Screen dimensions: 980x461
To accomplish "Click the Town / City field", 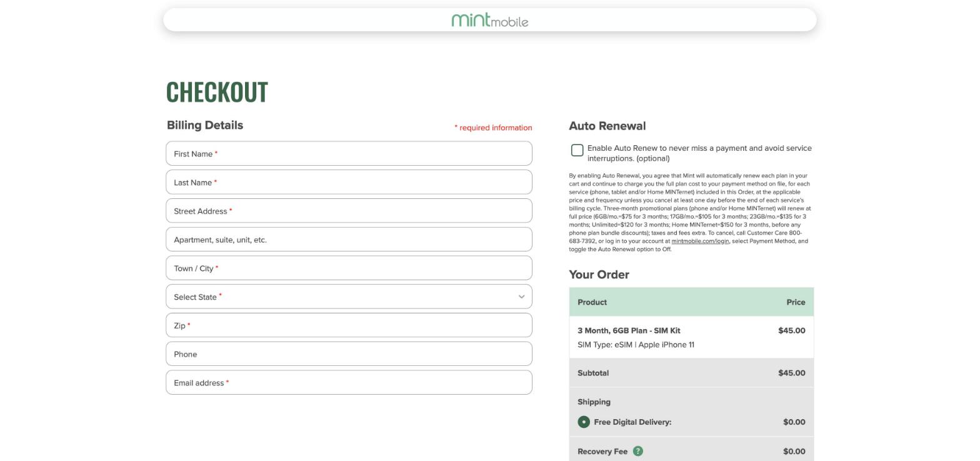I will (349, 268).
